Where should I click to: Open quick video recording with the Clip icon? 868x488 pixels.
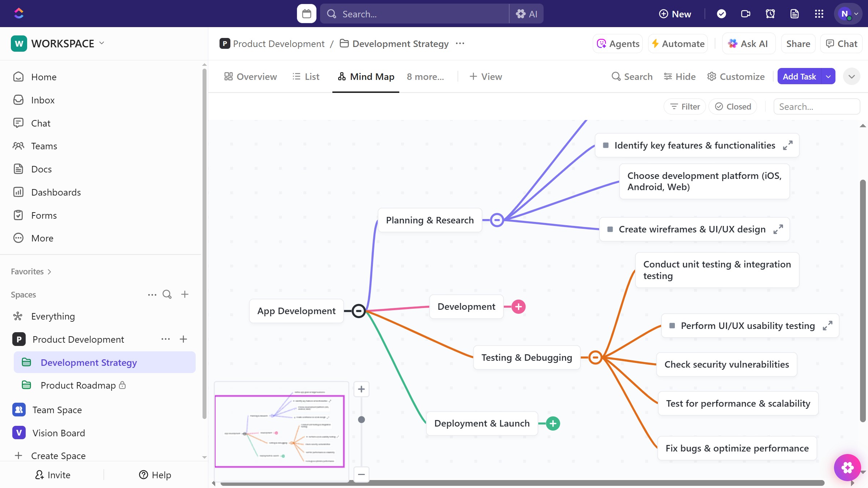point(745,13)
